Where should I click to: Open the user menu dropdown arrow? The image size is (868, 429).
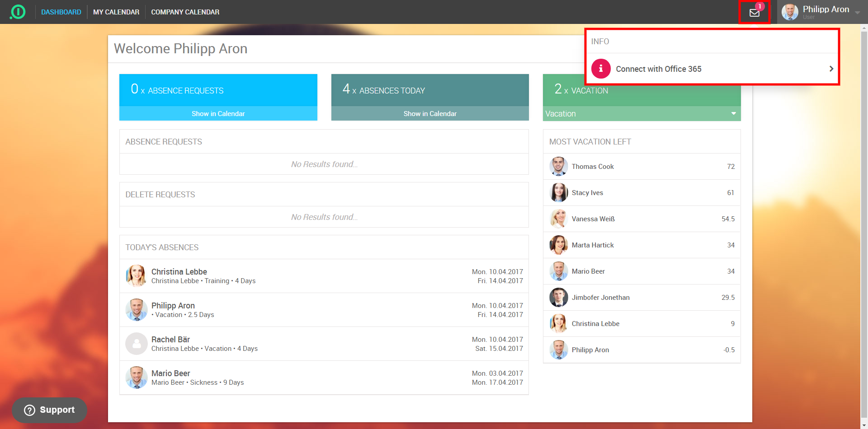point(857,13)
